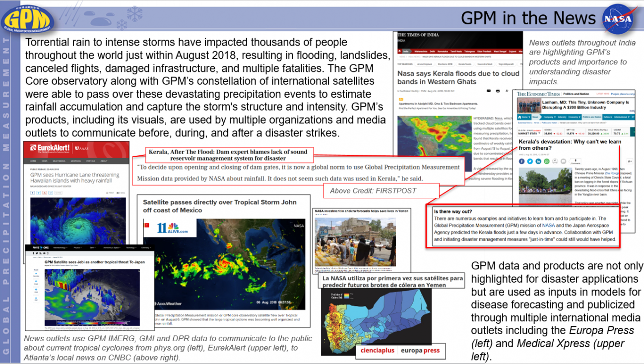Click NIFTY 50 11,676 value
This screenshot has width=644, height=364.
point(570,133)
